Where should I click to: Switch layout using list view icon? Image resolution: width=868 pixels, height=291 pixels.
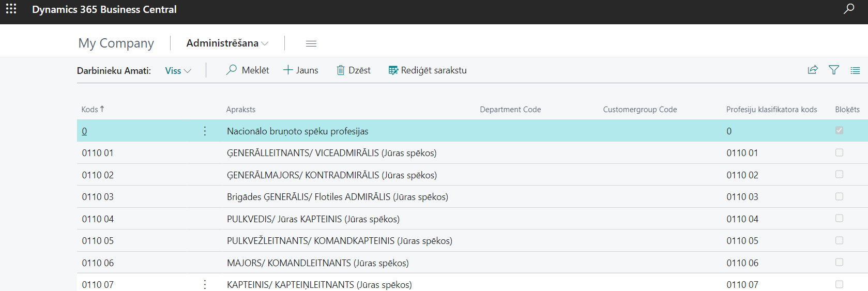(855, 70)
